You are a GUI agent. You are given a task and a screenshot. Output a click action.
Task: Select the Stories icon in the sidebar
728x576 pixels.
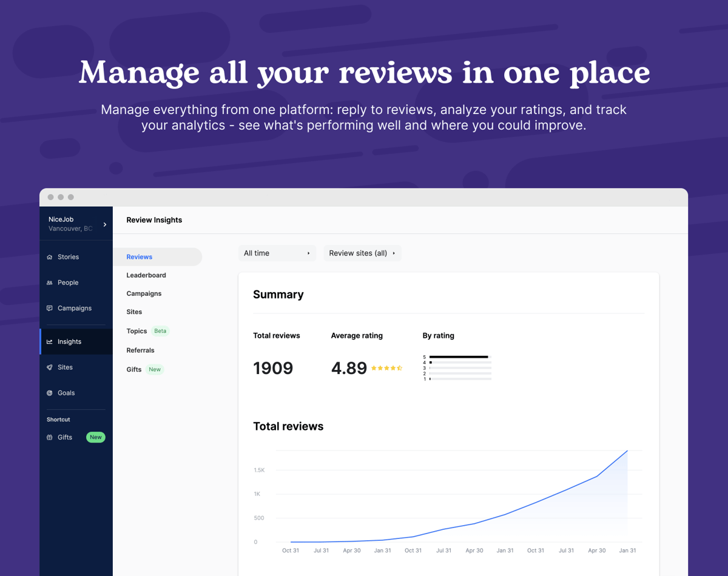click(x=49, y=256)
